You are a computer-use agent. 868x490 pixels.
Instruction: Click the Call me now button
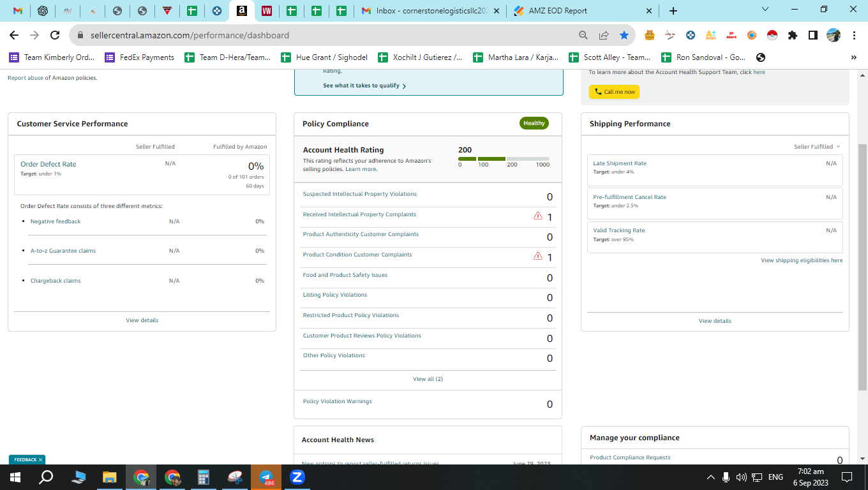click(x=614, y=92)
